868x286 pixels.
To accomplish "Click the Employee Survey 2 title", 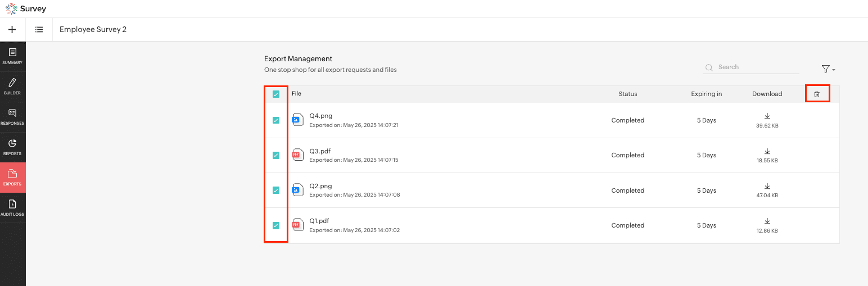I will [93, 30].
